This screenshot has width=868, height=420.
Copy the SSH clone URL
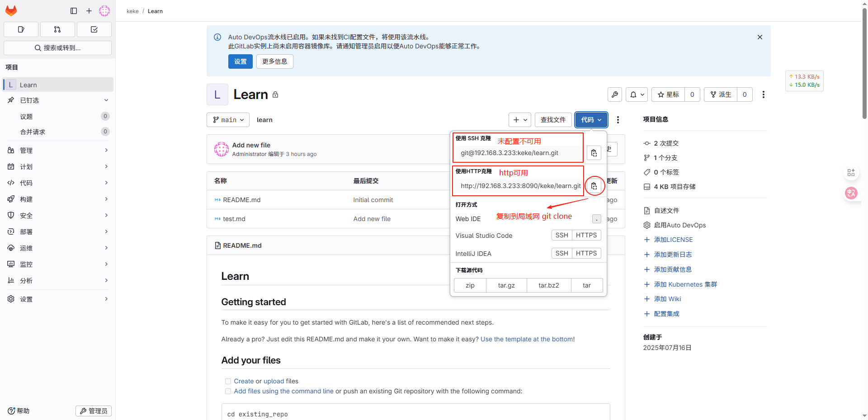tap(594, 153)
